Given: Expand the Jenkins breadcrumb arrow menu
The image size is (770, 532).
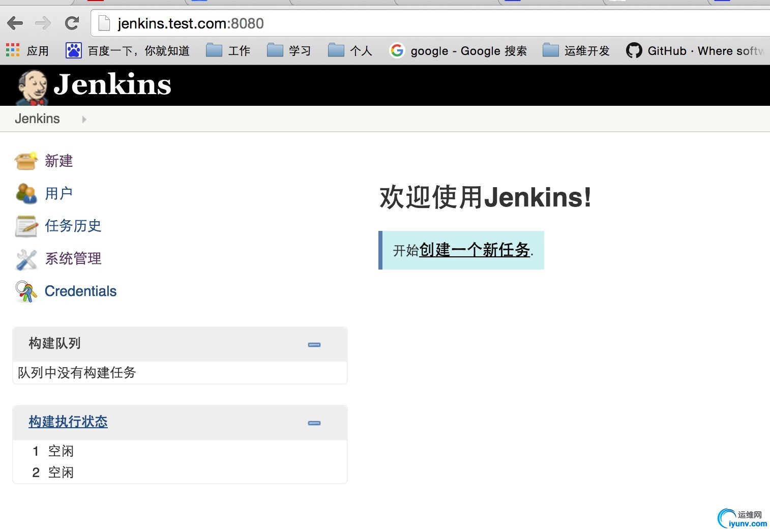Looking at the screenshot, I should 84,119.
